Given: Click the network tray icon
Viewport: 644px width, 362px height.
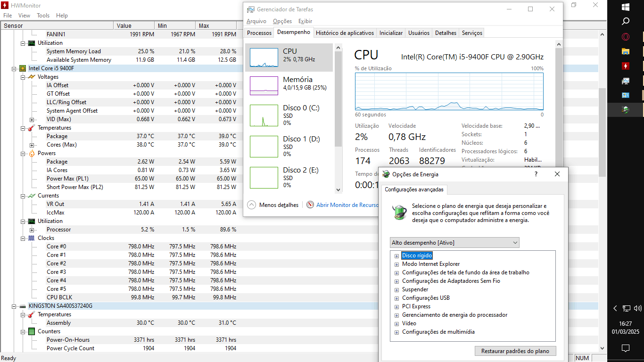Looking at the screenshot, I should (x=627, y=308).
